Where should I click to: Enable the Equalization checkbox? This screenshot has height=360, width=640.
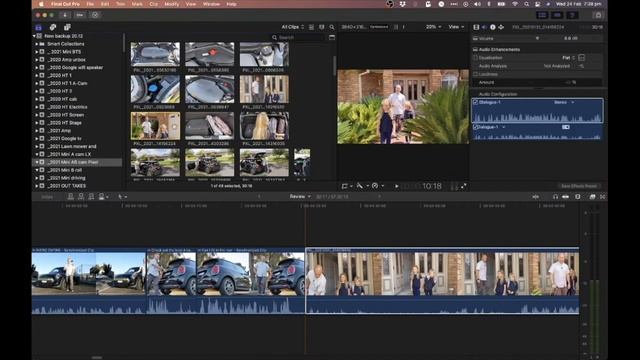(x=476, y=58)
